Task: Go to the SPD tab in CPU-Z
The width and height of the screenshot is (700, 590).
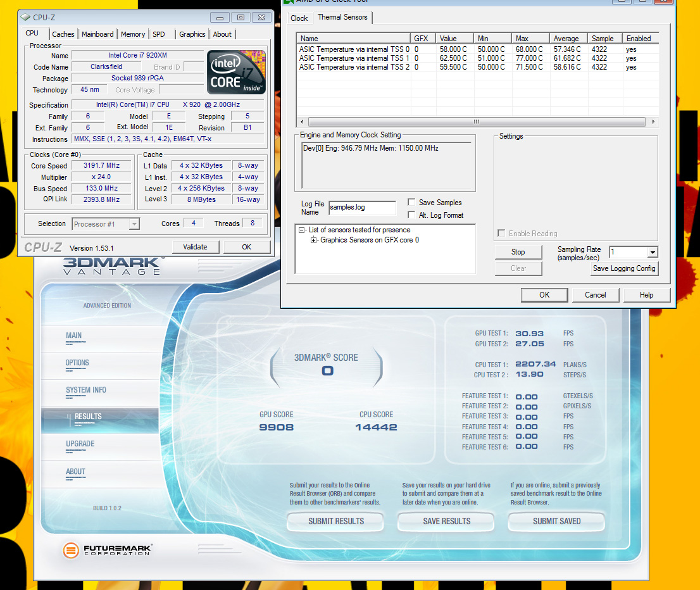Action: click(158, 34)
